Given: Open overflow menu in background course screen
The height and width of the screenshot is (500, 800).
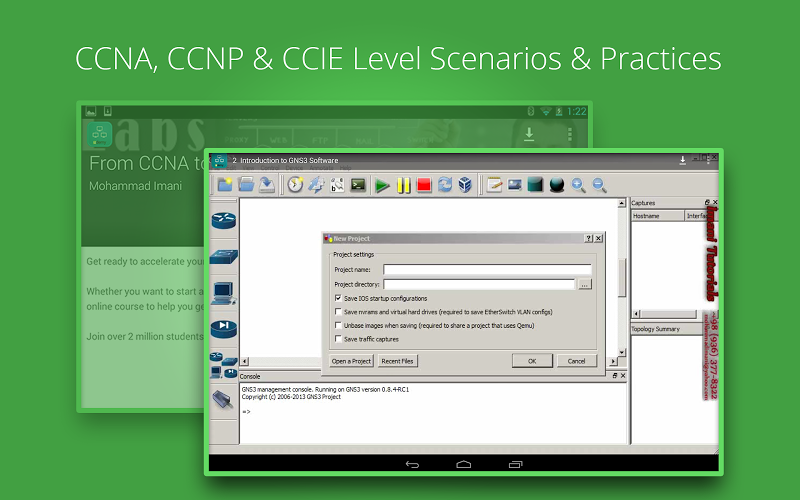Looking at the screenshot, I should click(569, 135).
